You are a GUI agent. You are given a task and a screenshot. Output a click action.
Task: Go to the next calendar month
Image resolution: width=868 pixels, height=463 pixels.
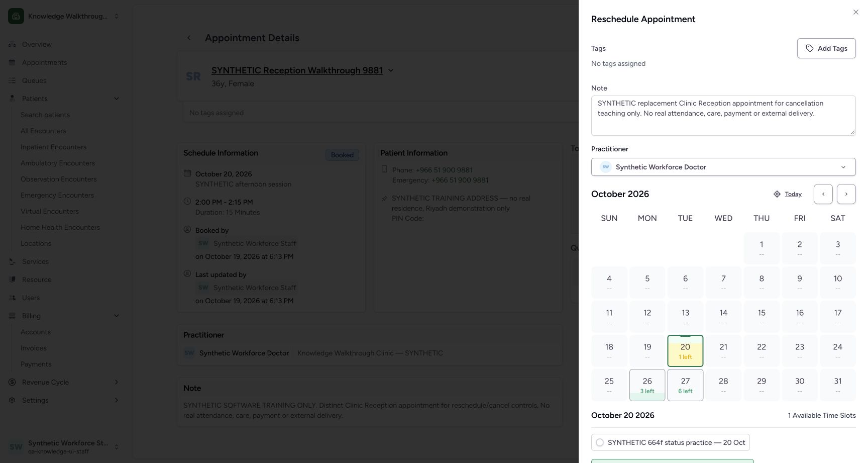[x=846, y=194]
